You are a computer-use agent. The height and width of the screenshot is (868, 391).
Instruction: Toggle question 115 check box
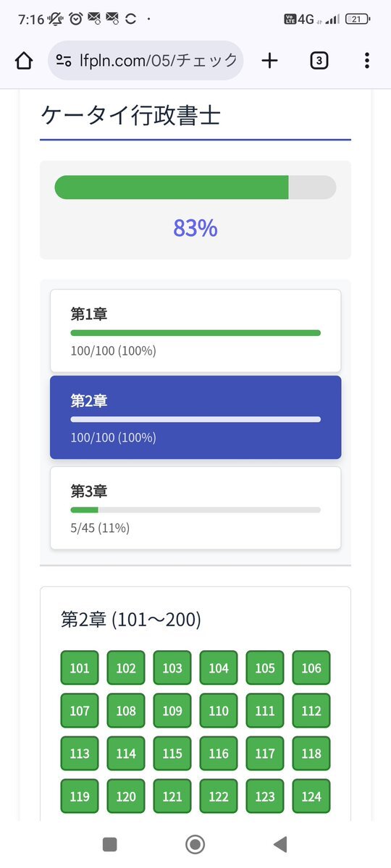pyautogui.click(x=172, y=754)
